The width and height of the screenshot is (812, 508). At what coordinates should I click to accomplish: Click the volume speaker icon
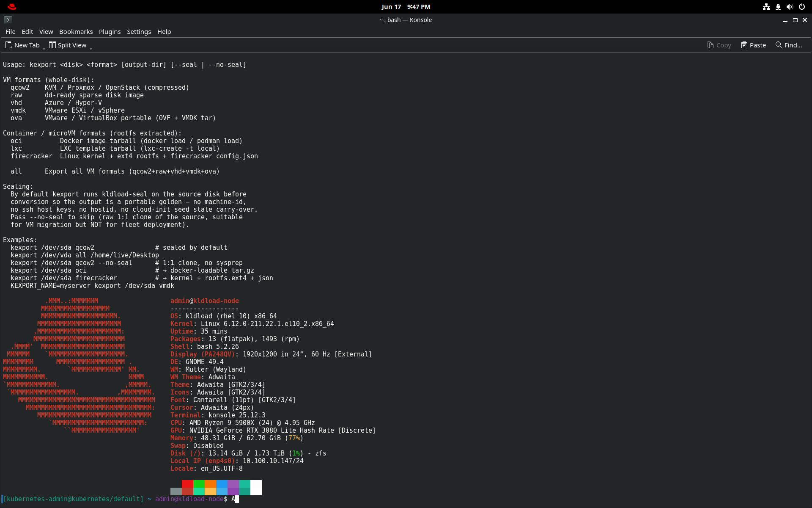point(790,7)
